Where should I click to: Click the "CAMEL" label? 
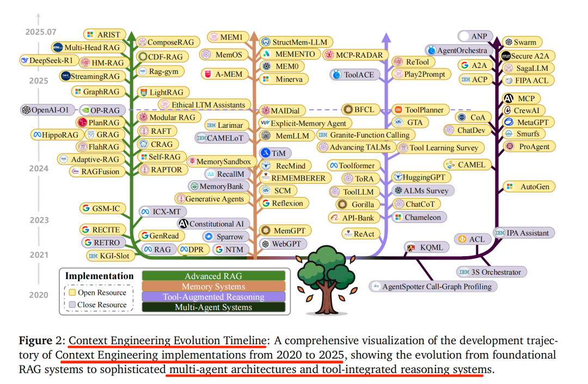click(x=467, y=164)
